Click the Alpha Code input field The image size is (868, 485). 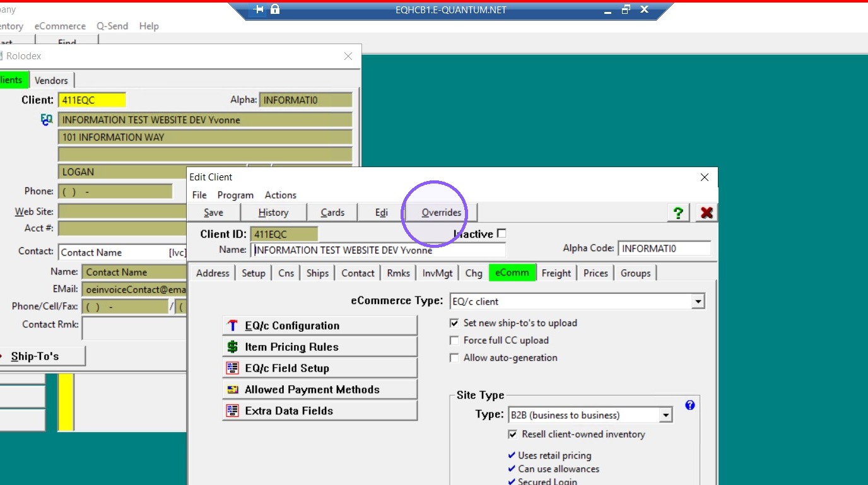tap(664, 248)
